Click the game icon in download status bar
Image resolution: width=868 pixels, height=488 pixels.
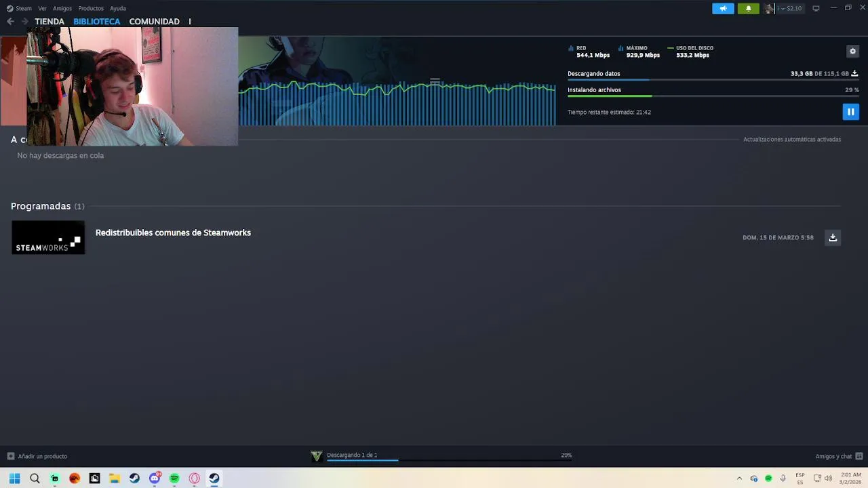coord(317,456)
